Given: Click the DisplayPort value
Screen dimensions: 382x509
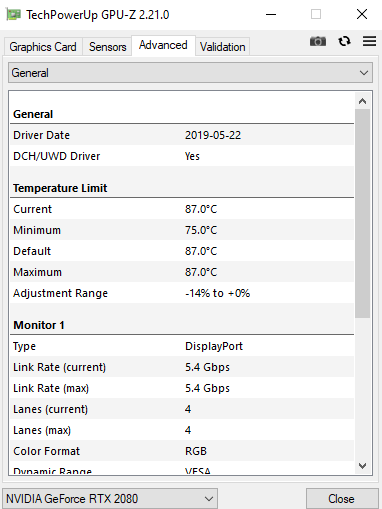Looking at the screenshot, I should 214,346.
